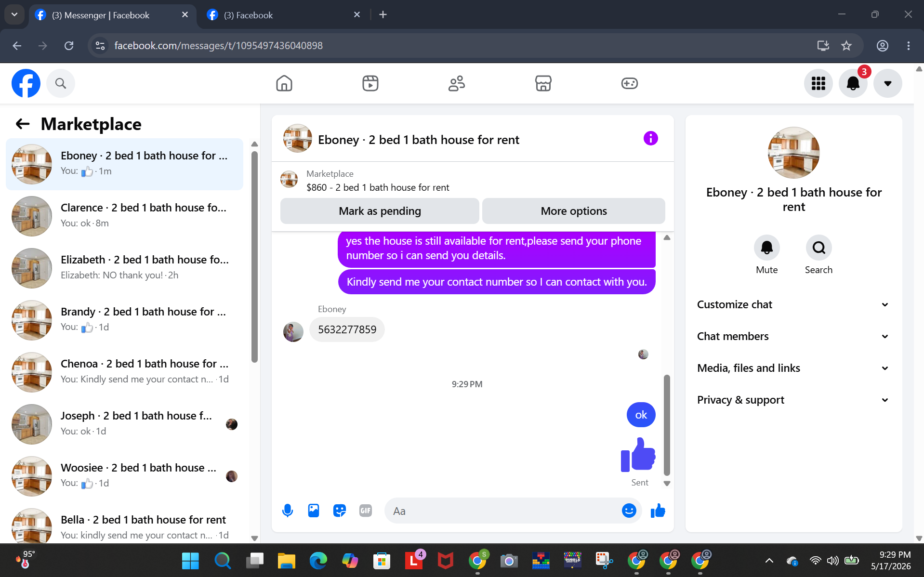
Task: Open volume control in system tray
Action: tap(833, 561)
